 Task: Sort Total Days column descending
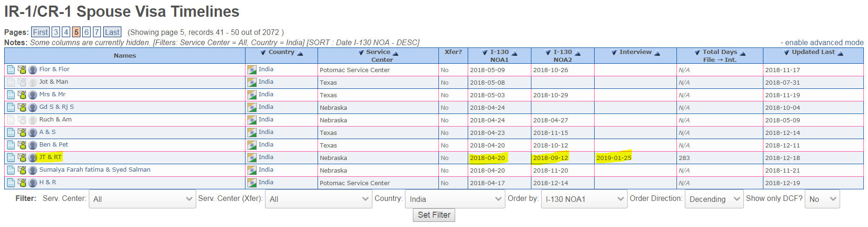697,53
